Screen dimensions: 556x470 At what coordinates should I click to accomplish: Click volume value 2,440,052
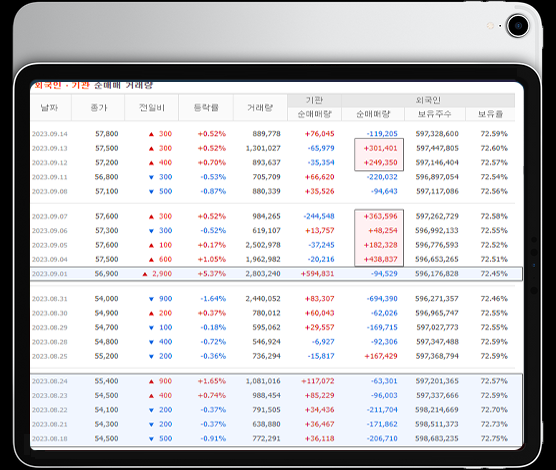[x=263, y=299]
